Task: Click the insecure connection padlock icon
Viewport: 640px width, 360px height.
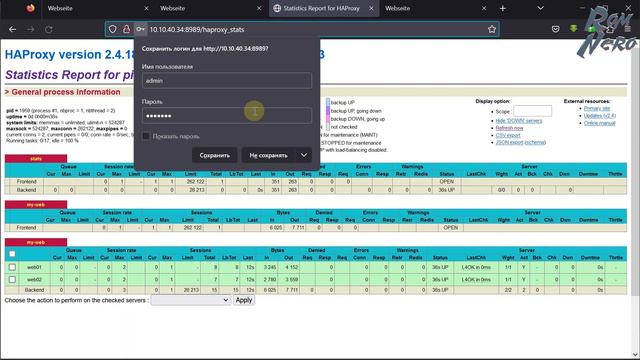Action: 127,29
